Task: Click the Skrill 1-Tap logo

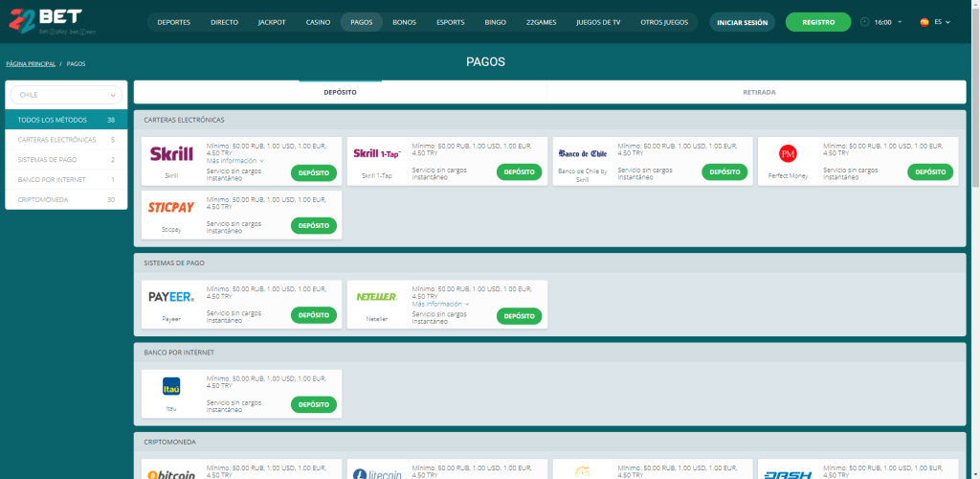Action: pos(376,154)
